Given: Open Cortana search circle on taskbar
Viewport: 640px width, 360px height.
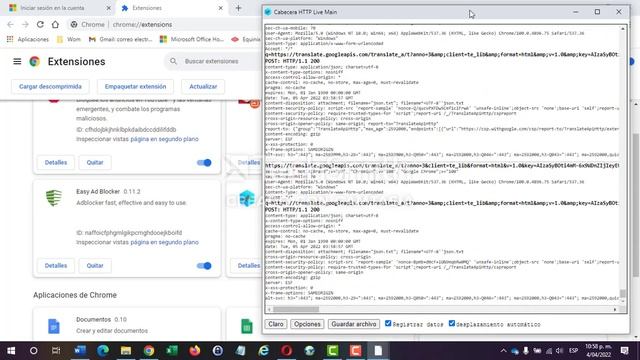Looking at the screenshot, I should 34,351.
